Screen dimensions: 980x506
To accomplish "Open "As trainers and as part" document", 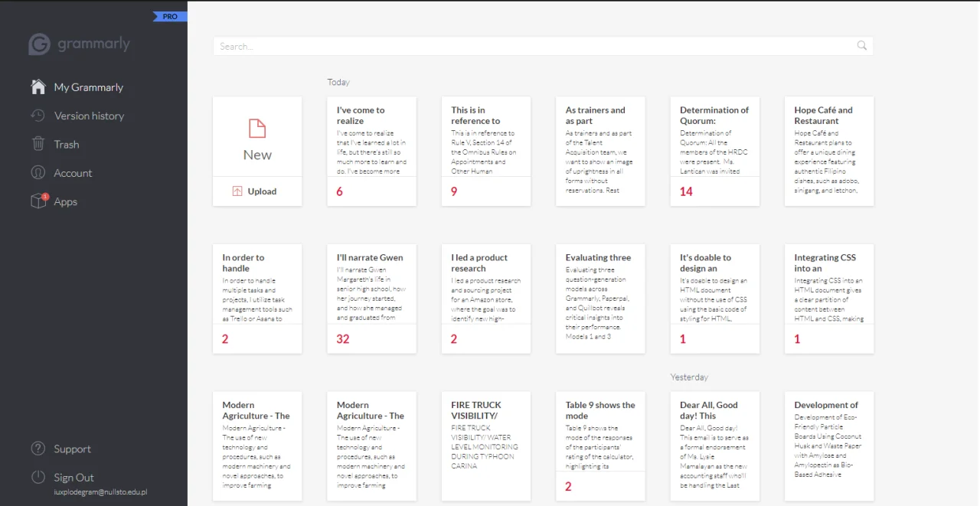I will click(x=600, y=151).
